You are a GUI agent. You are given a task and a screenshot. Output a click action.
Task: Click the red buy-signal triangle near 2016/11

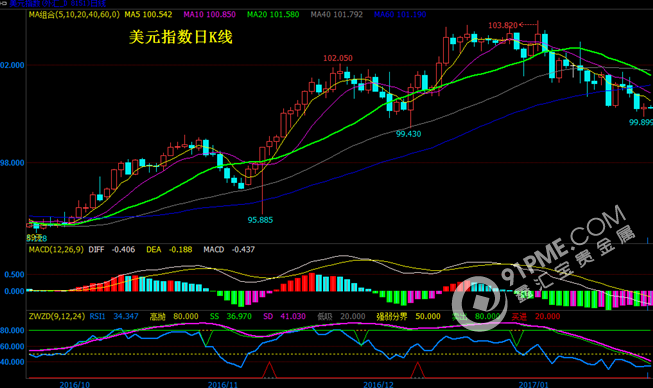point(269,370)
